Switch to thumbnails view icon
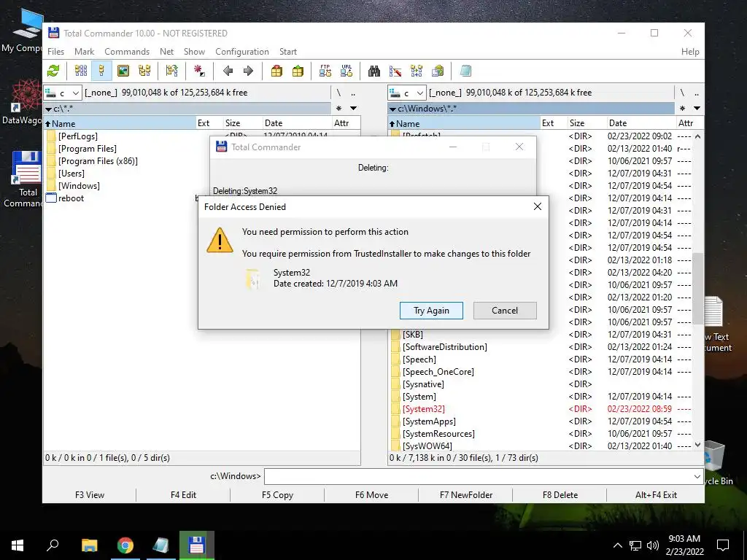Screen dimensions: 747x560 (123, 71)
